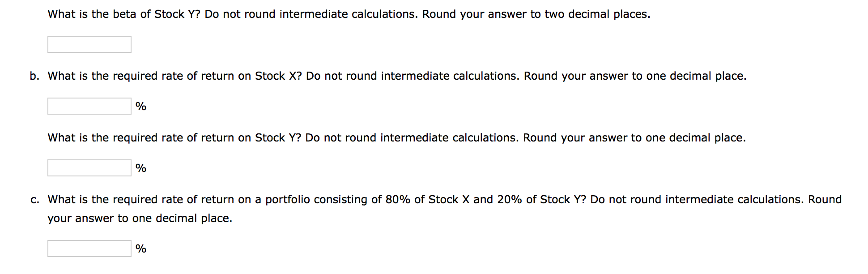Click the portfolio required return answer box

[x=89, y=248]
